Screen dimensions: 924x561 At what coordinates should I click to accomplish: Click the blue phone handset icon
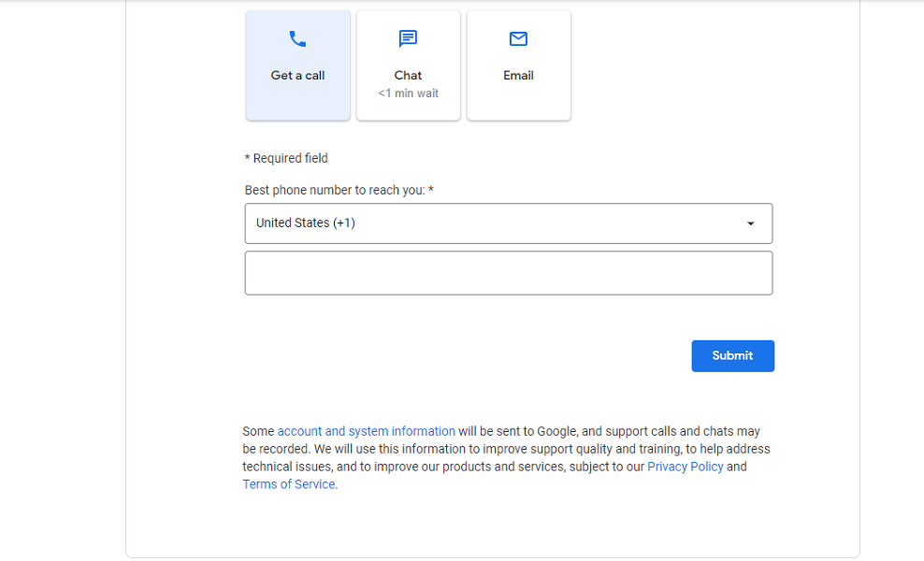point(297,39)
